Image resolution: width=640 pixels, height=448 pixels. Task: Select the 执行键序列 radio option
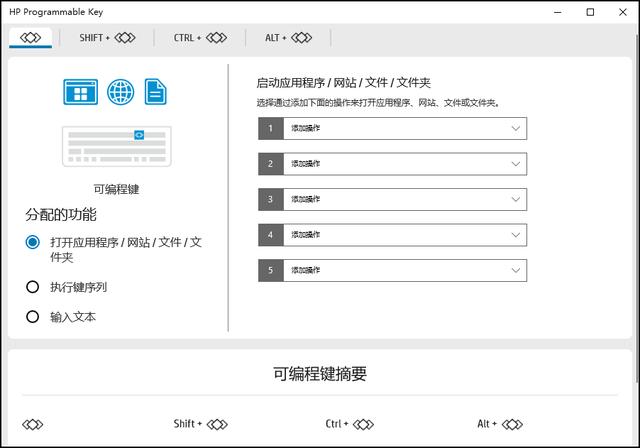click(x=33, y=287)
